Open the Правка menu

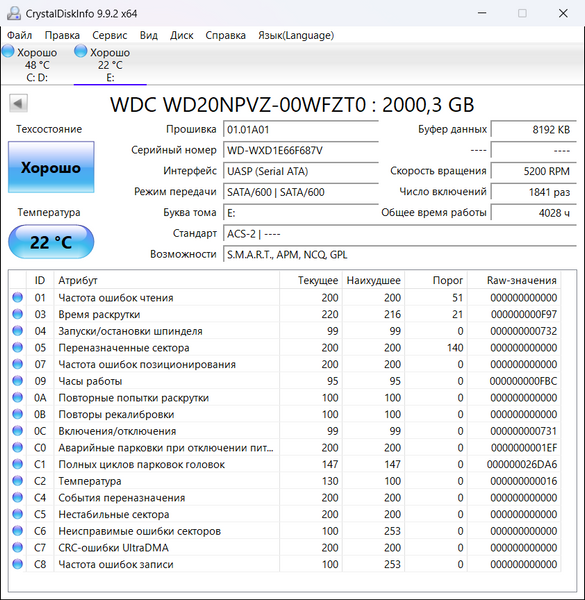coord(62,35)
